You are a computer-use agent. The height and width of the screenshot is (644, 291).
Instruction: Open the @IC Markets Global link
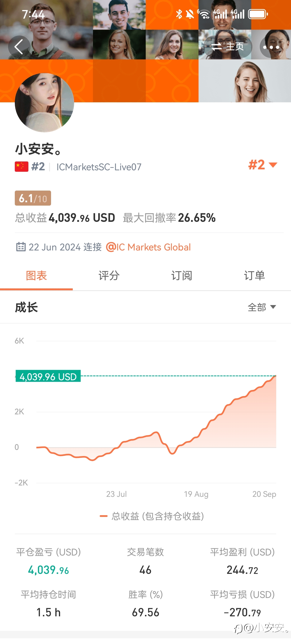pyautogui.click(x=149, y=247)
